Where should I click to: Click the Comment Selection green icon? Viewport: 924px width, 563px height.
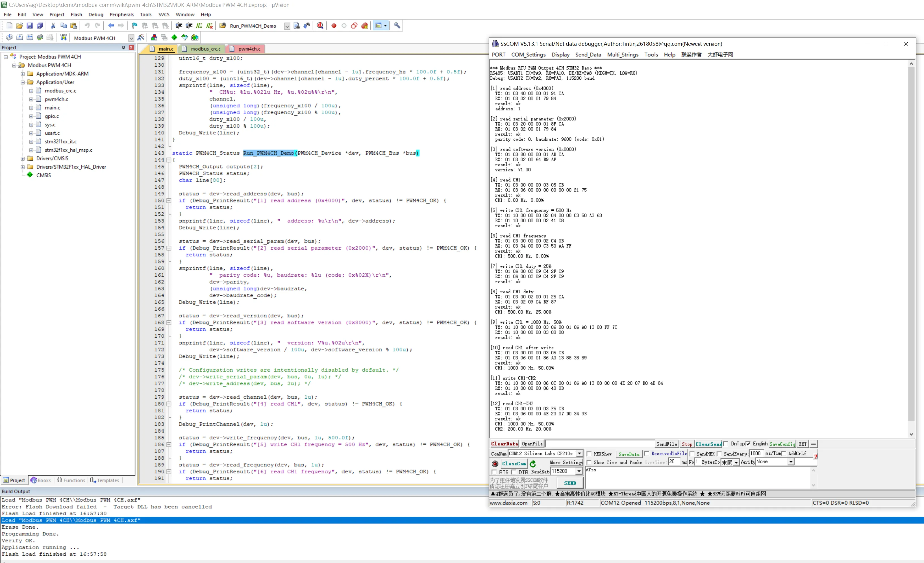pyautogui.click(x=199, y=25)
